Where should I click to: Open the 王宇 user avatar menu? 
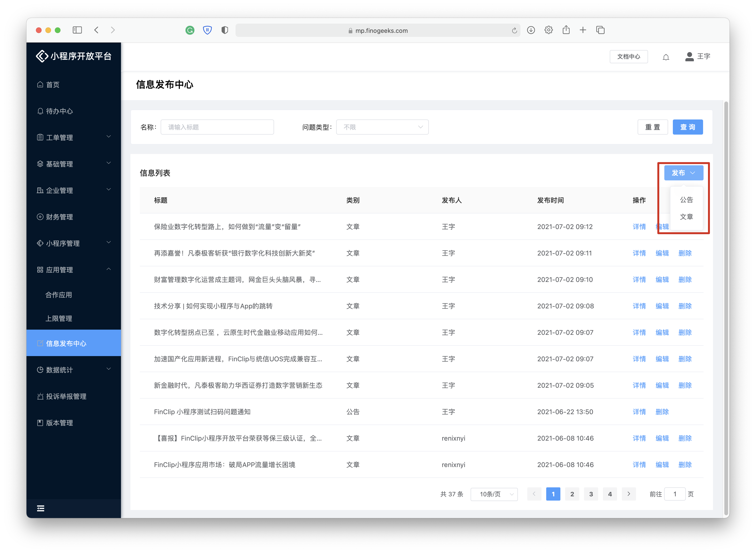point(698,57)
